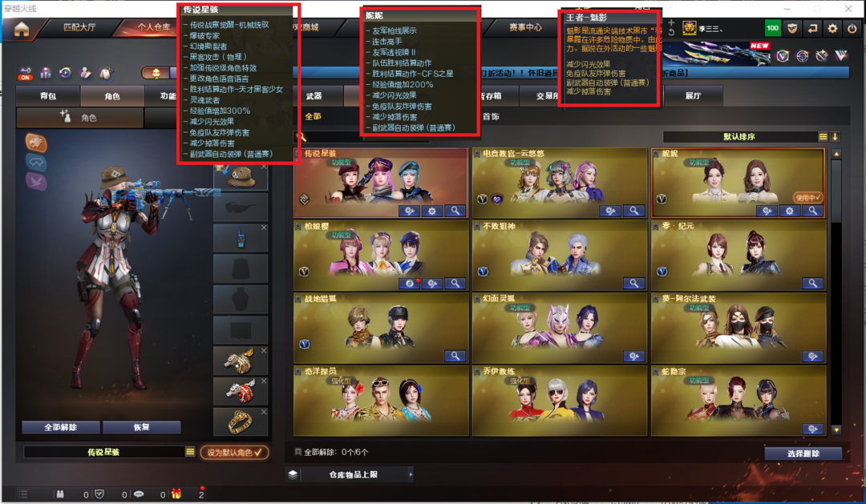This screenshot has height=504, width=866.
Task: Select the 幻面灵狐 character thumbnail
Action: click(x=559, y=328)
